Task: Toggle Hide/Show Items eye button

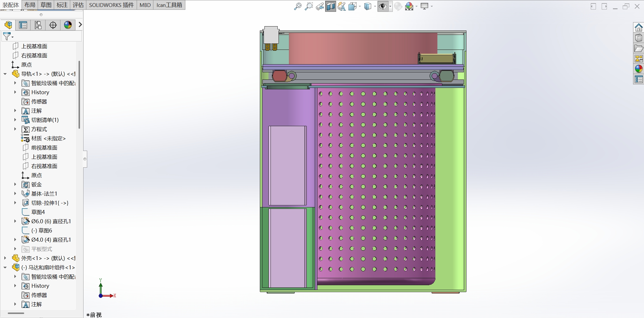Action: [382, 6]
